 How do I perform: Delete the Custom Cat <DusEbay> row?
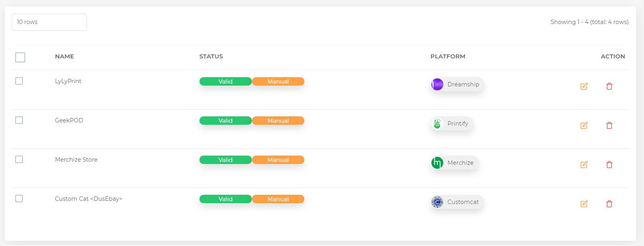coord(609,204)
